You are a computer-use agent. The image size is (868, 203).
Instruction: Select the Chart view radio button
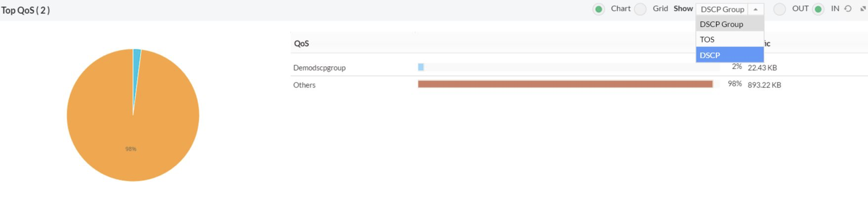[x=599, y=9]
